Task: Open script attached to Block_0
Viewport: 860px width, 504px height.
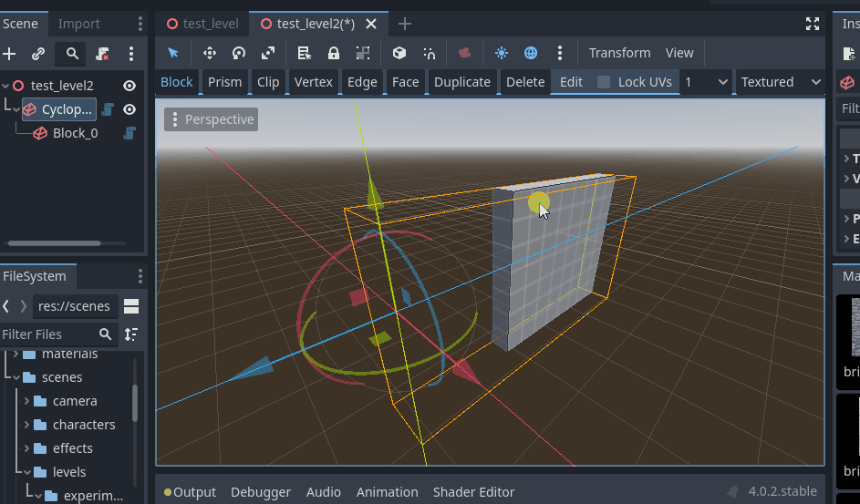Action: [x=130, y=133]
